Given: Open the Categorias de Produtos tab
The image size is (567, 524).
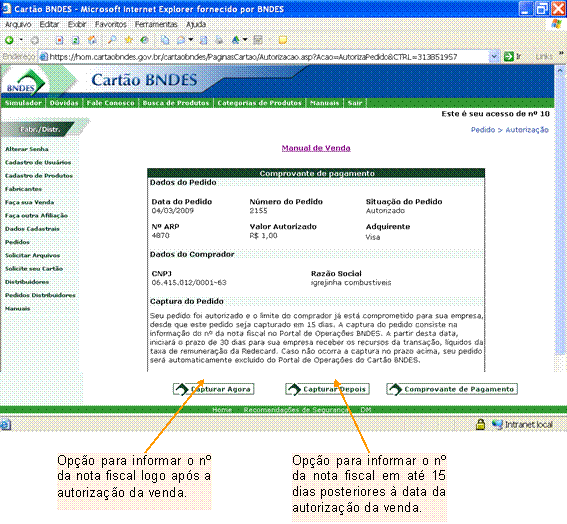Looking at the screenshot, I should click(x=259, y=103).
